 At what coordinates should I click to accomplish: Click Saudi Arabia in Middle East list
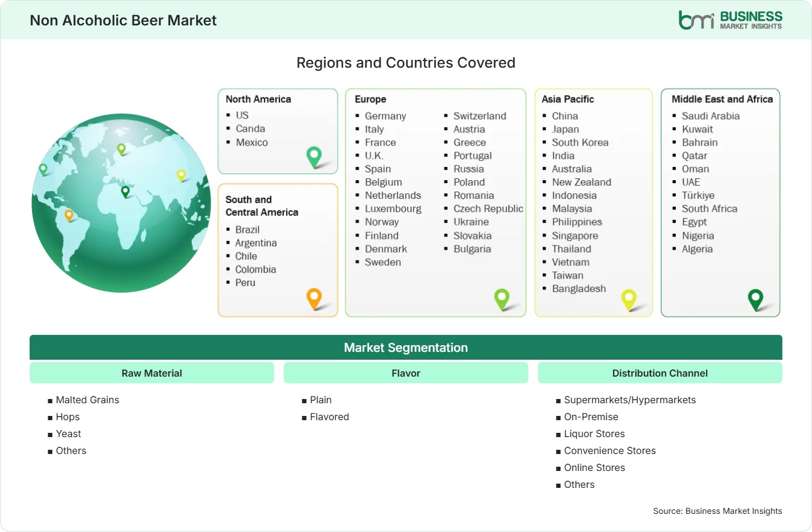(711, 116)
